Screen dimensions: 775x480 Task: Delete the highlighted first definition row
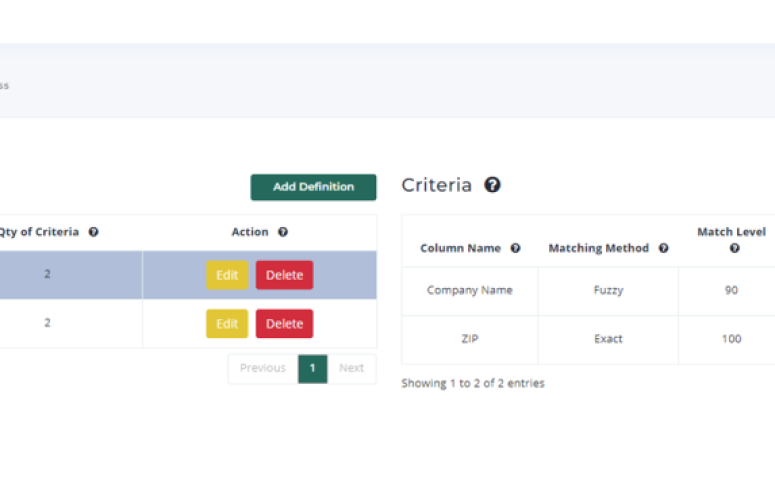284,275
